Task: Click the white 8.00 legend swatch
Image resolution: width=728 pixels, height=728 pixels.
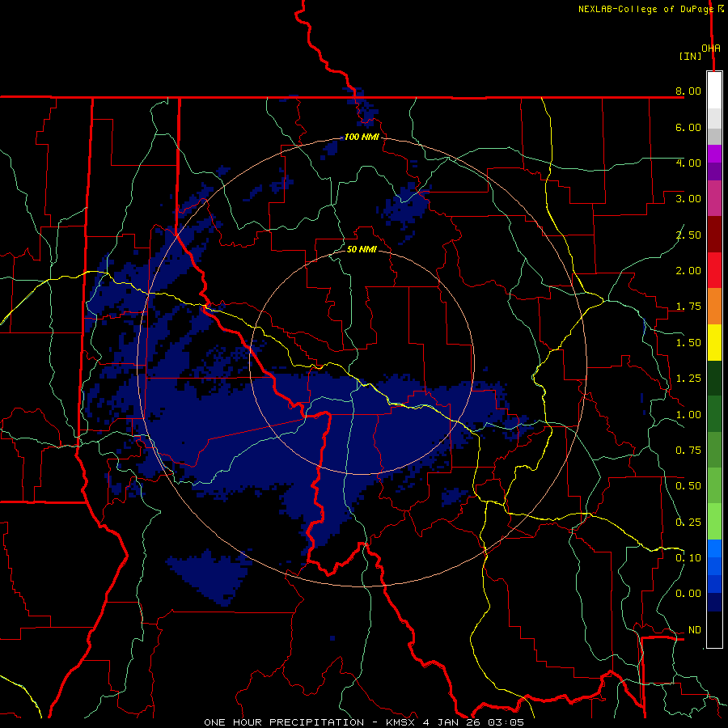Action: pos(714,90)
